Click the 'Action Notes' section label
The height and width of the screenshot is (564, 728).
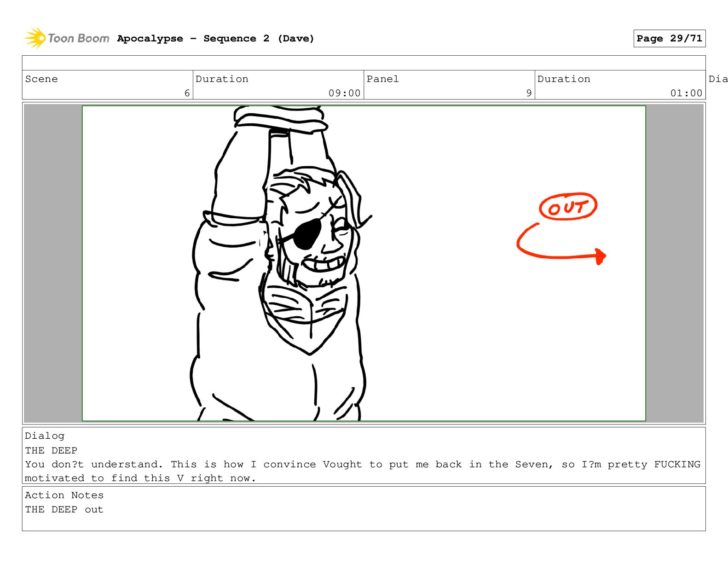64,495
